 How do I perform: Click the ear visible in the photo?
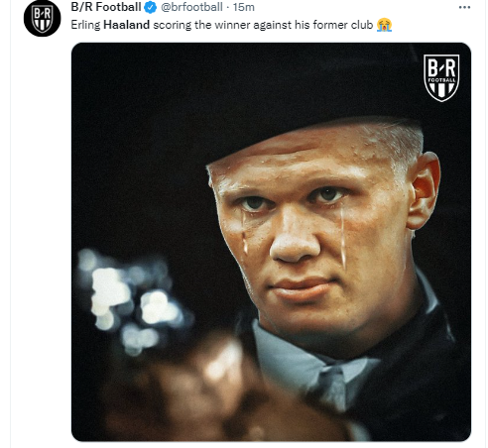(x=424, y=191)
